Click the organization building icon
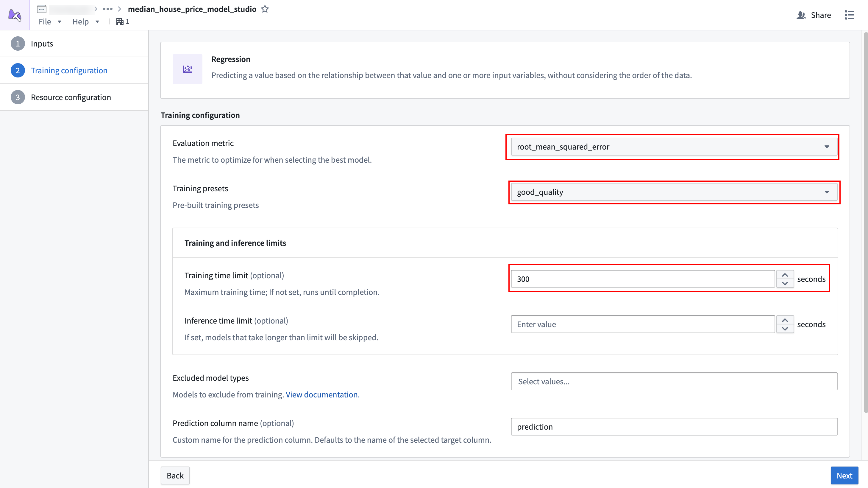Image resolution: width=868 pixels, height=488 pixels. pos(120,21)
